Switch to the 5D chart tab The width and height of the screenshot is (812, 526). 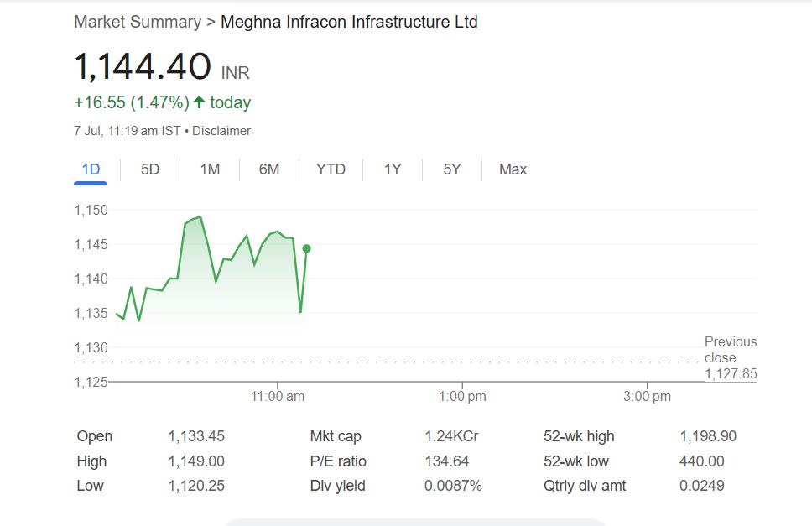150,169
